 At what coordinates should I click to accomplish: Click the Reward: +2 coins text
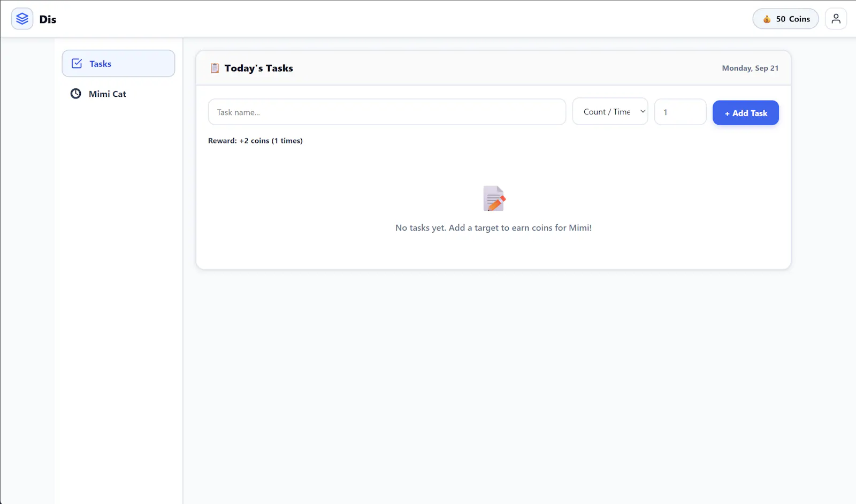(x=255, y=141)
